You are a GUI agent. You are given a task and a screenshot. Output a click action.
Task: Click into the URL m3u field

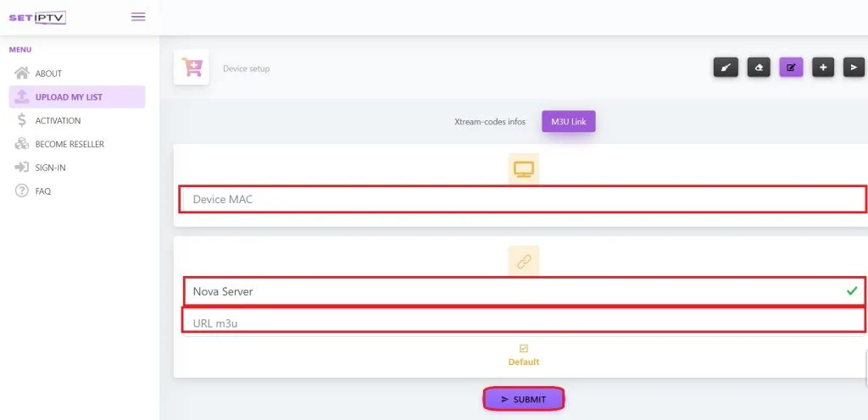(522, 322)
